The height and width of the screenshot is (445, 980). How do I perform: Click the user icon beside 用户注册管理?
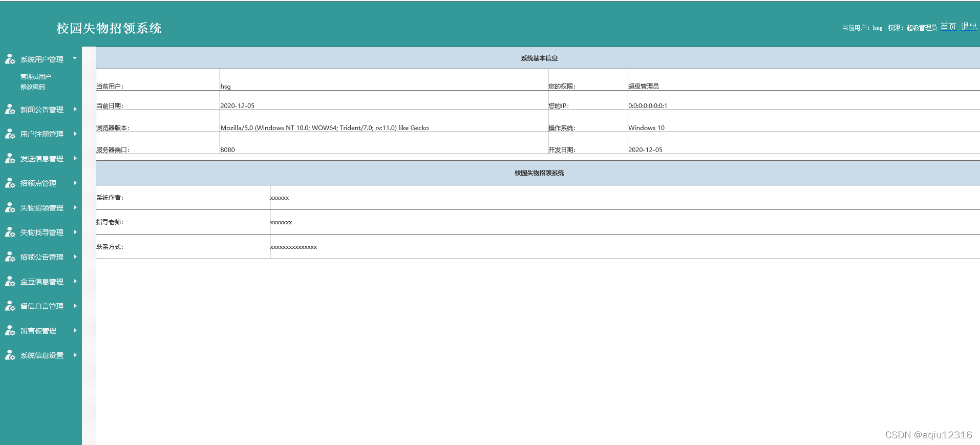[10, 134]
